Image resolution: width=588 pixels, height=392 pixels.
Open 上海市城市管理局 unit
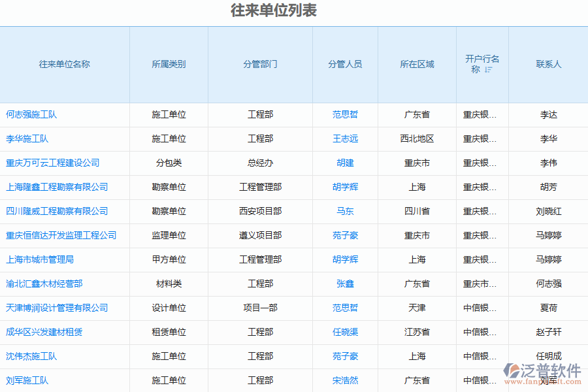(40, 259)
